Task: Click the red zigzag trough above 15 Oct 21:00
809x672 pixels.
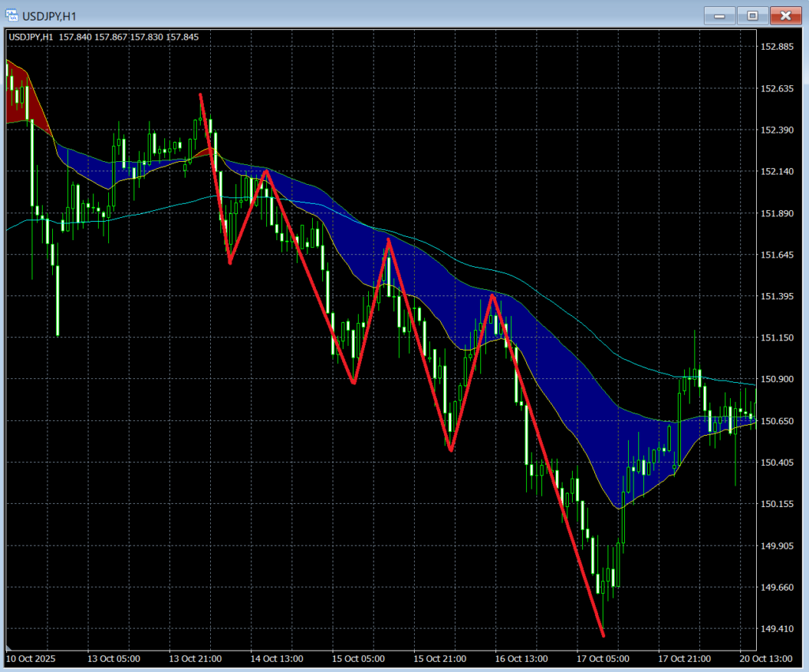Action: click(x=450, y=449)
